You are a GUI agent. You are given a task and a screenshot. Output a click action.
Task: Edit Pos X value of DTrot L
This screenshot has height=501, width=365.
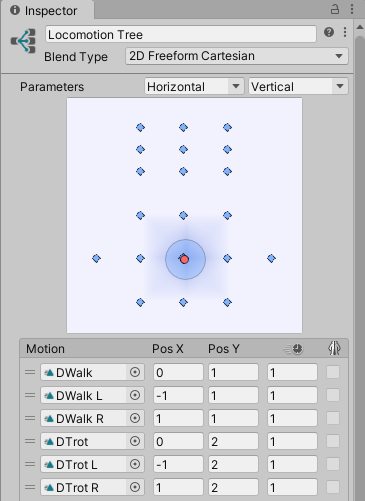point(178,464)
